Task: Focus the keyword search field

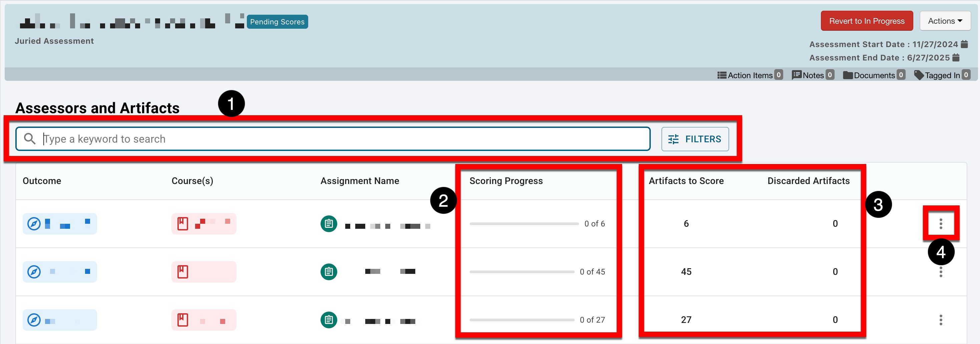Action: (342, 139)
